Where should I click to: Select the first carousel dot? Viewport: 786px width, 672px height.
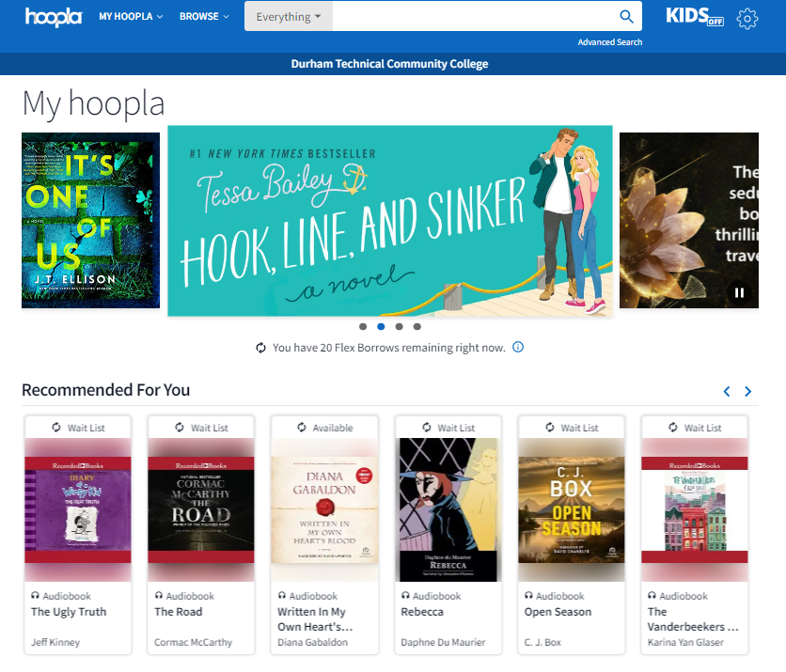click(x=363, y=327)
